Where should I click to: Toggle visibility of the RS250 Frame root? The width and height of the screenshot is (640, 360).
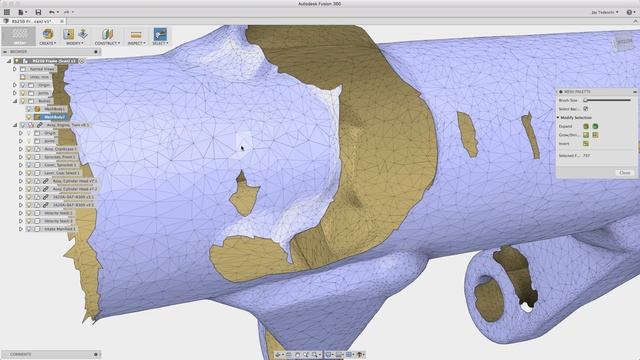click(x=17, y=61)
